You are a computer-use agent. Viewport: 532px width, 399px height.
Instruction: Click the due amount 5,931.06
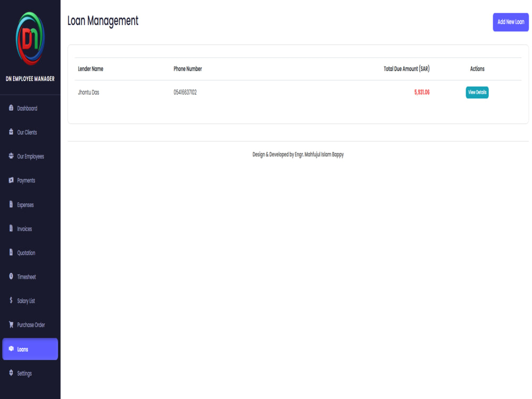pyautogui.click(x=422, y=92)
